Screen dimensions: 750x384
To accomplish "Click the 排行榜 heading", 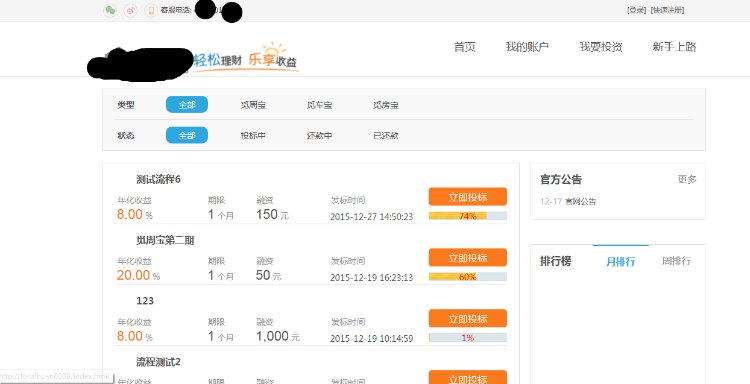I will click(x=555, y=261).
